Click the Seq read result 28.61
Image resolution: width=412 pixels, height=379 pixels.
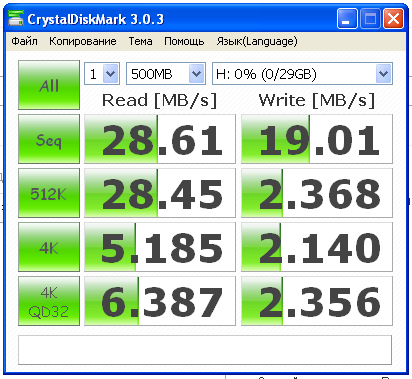(x=160, y=139)
